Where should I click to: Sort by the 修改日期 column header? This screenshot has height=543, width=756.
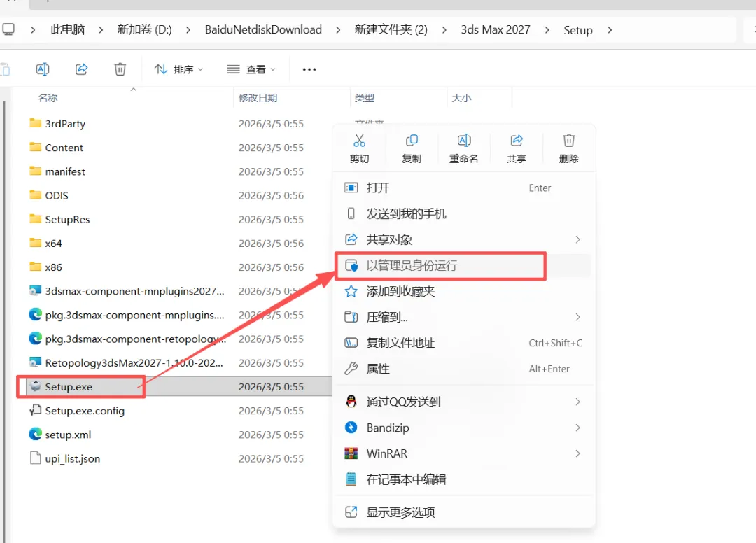pyautogui.click(x=258, y=98)
